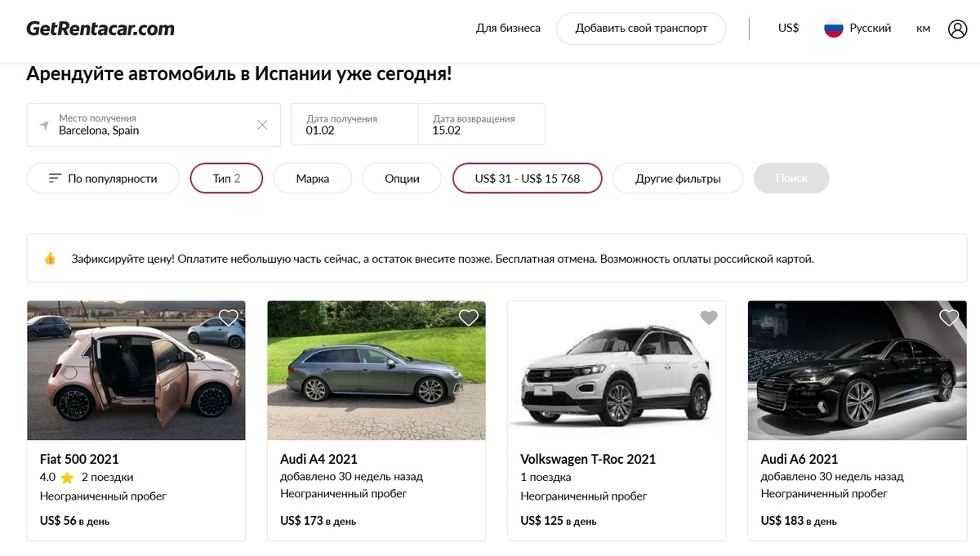Click the US$ 56 в день price

74,520
